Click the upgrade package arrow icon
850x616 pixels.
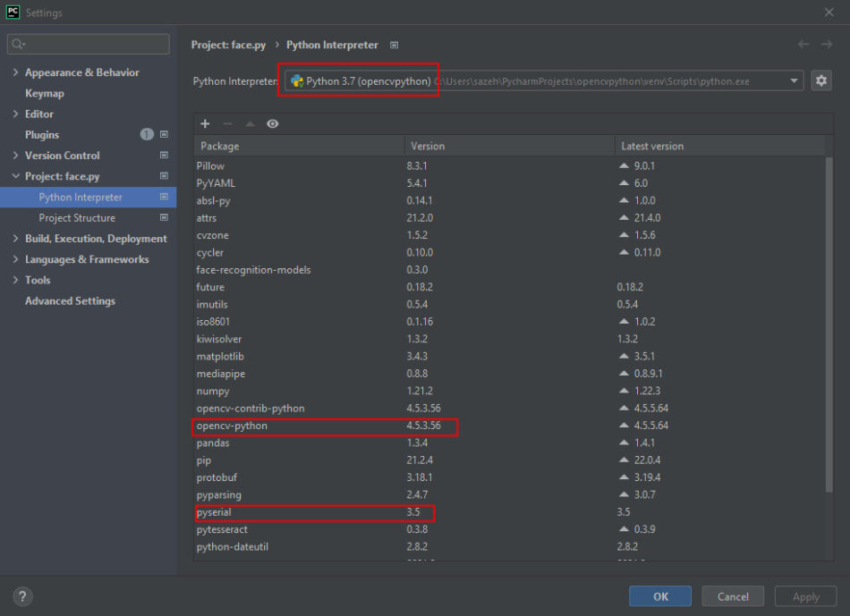pos(251,124)
